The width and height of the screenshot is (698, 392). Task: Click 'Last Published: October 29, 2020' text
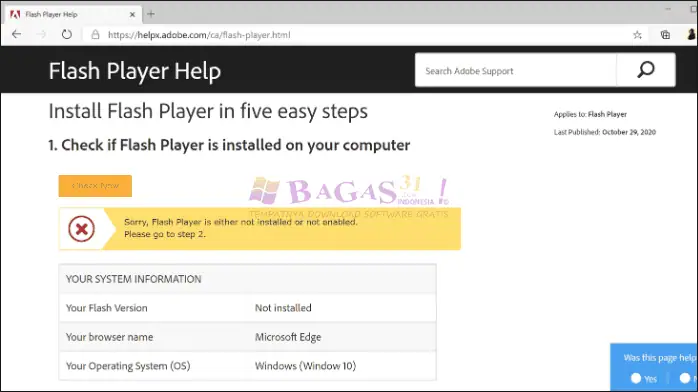click(605, 132)
